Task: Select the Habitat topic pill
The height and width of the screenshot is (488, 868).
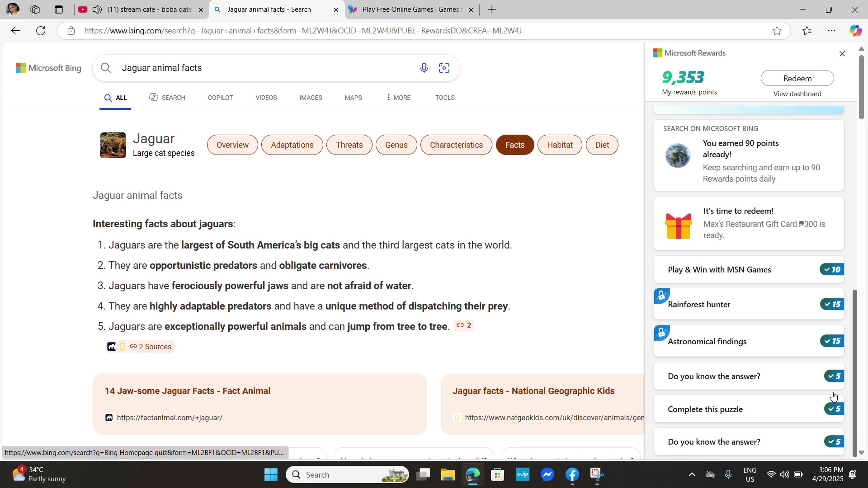Action: [560, 145]
